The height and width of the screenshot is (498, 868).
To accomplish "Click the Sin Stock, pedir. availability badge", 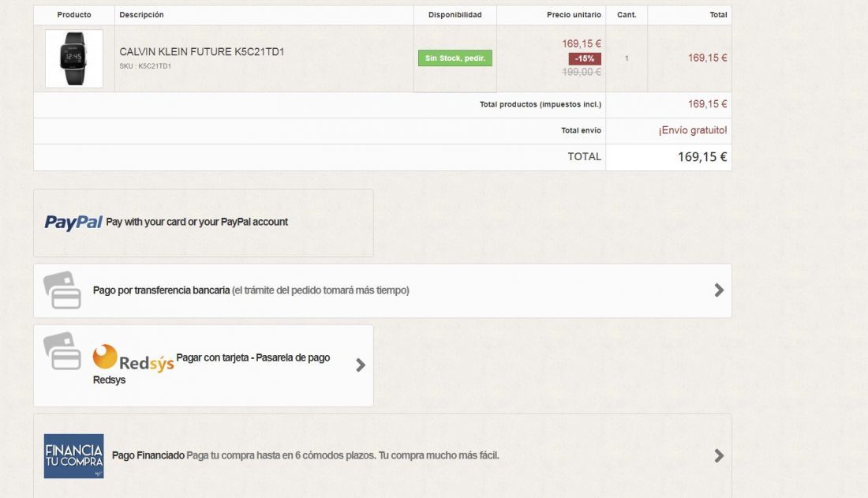I will tap(455, 58).
